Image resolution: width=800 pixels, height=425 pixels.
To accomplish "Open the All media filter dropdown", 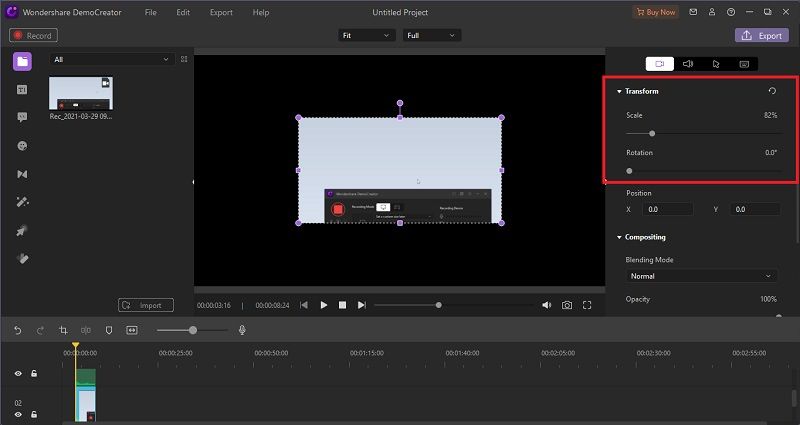I will point(112,59).
